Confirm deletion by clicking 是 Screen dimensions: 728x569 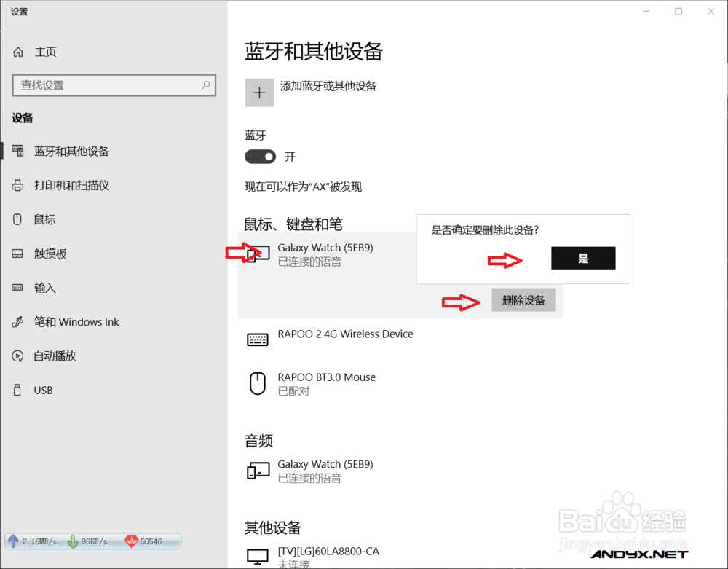582,258
